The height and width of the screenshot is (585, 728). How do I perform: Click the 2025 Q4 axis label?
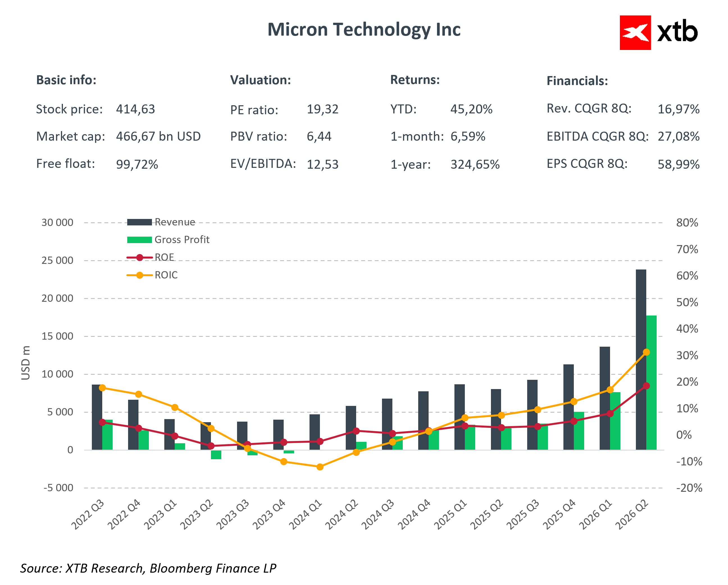[559, 515]
